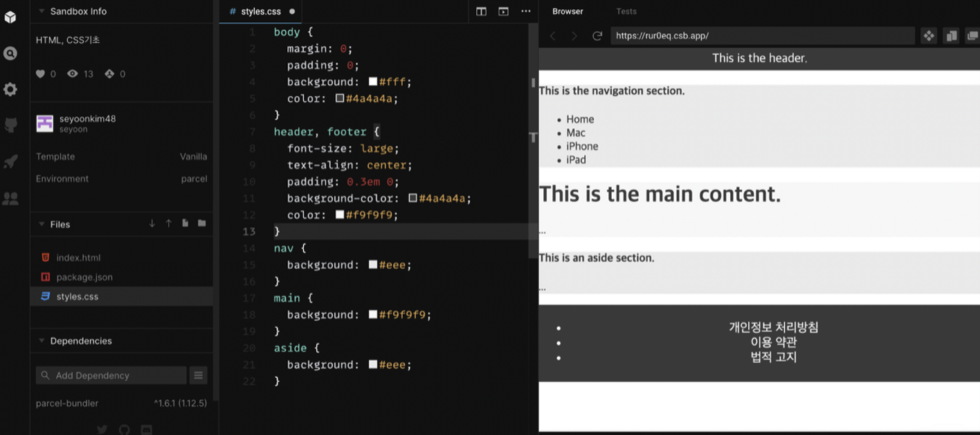
Task: Open the CodeSandbox cube logo menu
Action: pyautogui.click(x=10, y=17)
